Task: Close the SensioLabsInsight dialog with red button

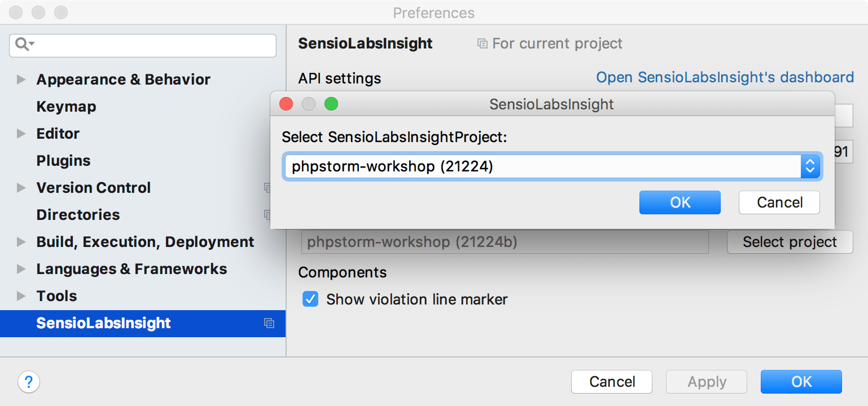Action: 286,104
